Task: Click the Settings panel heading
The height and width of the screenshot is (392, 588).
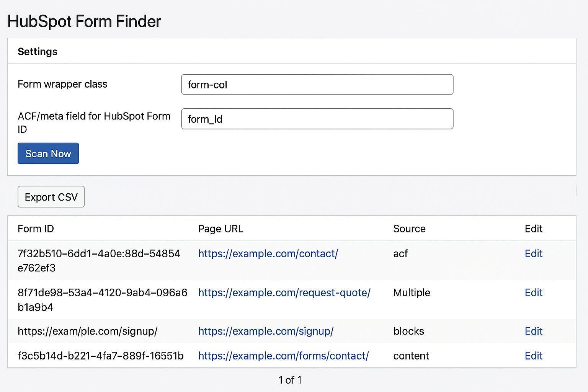Action: (38, 52)
